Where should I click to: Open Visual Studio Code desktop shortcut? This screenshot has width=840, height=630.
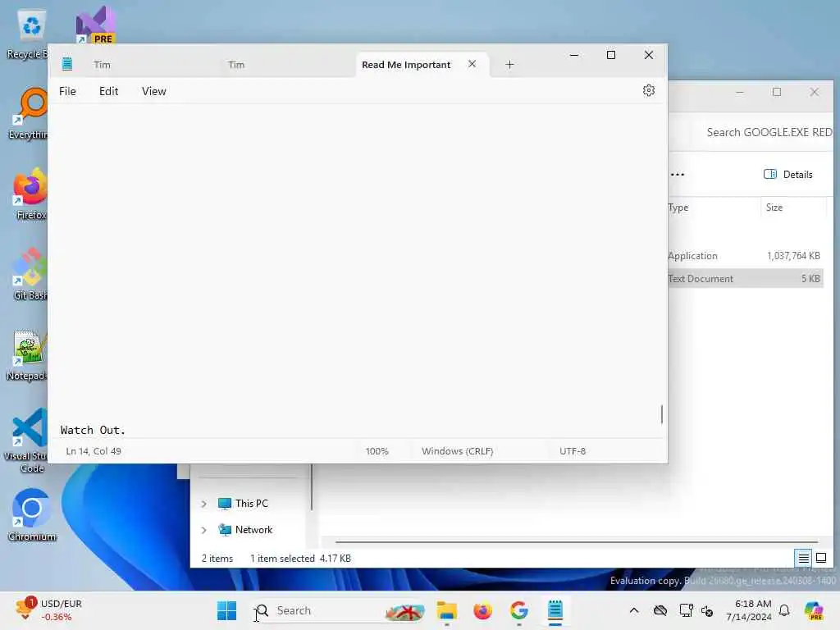pos(27,441)
